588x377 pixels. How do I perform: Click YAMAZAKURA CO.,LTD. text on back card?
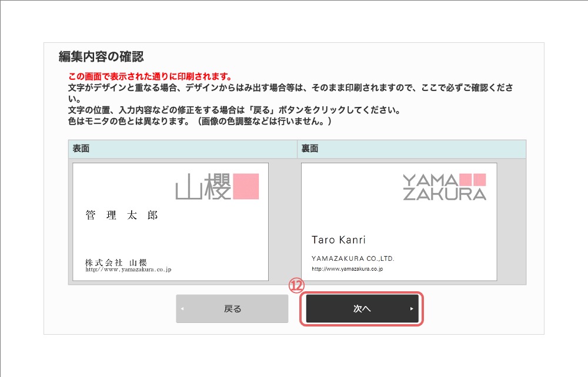click(353, 258)
